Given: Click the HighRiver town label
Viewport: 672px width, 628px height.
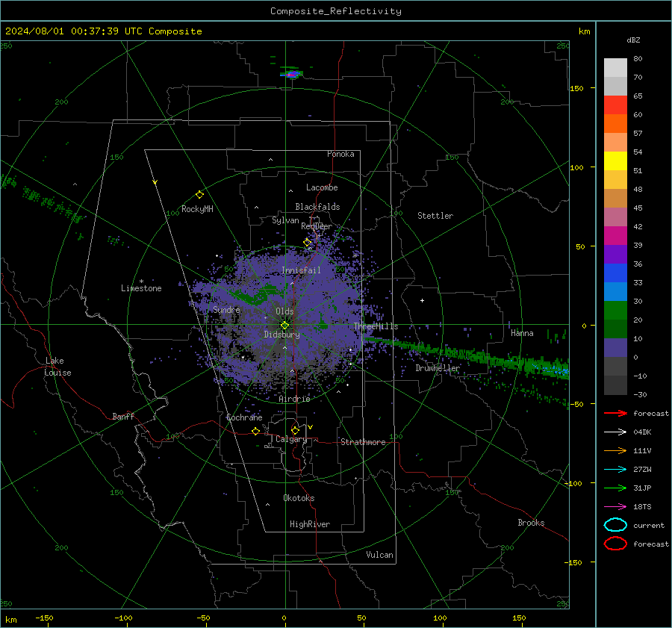Looking at the screenshot, I should (310, 524).
